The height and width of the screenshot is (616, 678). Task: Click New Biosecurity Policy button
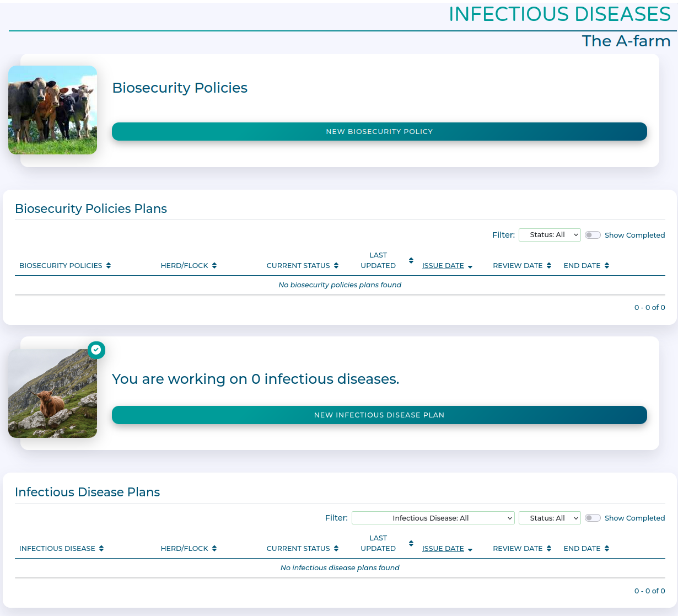point(379,132)
